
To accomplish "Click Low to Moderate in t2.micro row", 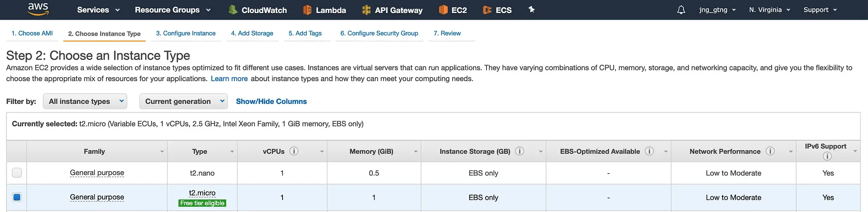I will click(733, 197).
